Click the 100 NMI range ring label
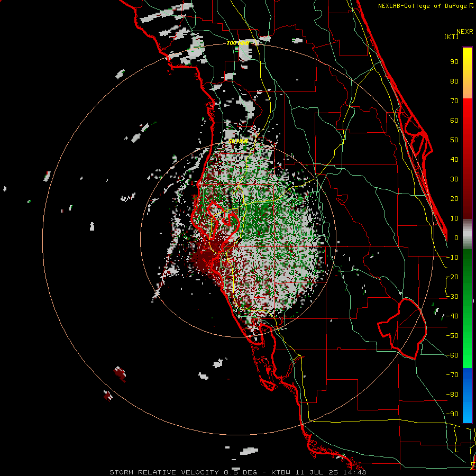Image resolution: width=476 pixels, height=476 pixels. click(238, 43)
